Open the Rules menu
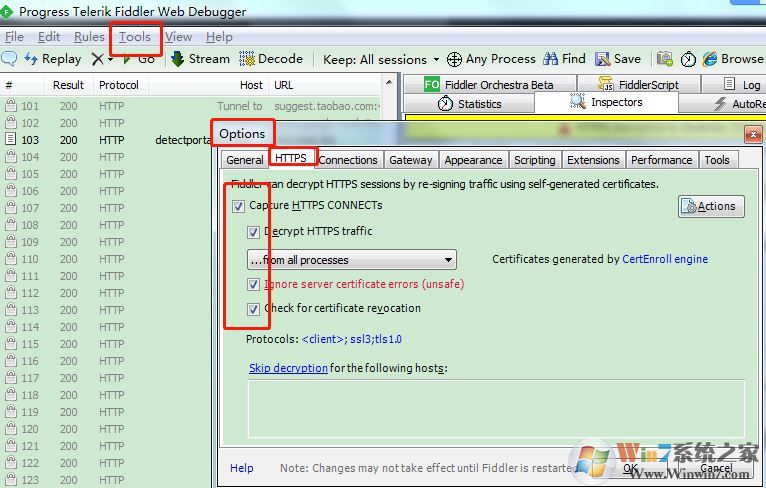The width and height of the screenshot is (766, 488). coord(89,37)
